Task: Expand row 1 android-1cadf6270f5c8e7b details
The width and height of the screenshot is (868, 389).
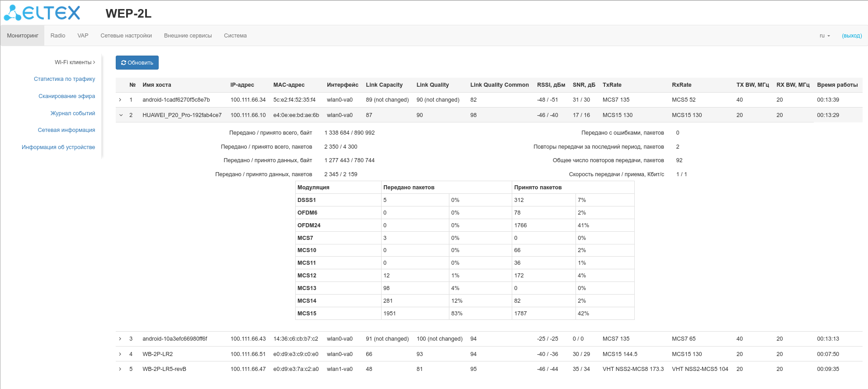Action: 120,100
